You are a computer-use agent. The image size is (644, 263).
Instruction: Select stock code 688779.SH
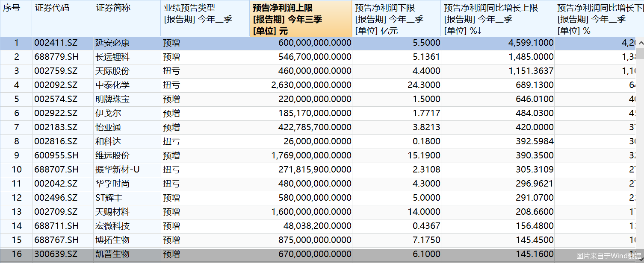click(x=56, y=57)
